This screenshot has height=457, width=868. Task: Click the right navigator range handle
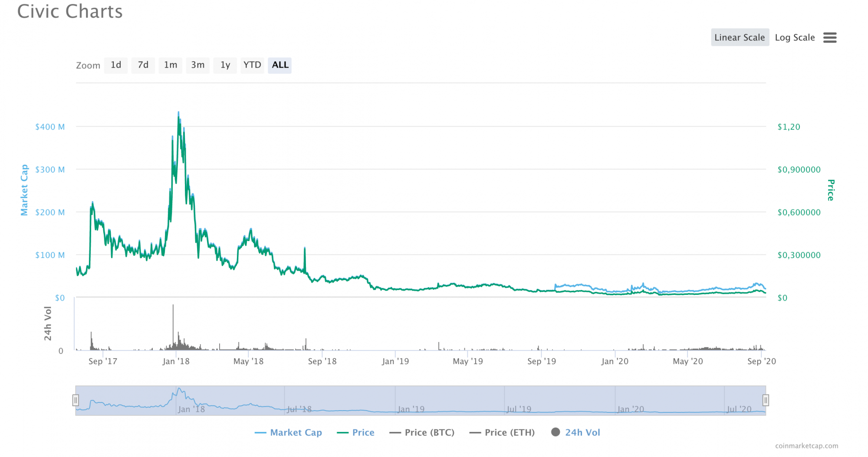766,400
